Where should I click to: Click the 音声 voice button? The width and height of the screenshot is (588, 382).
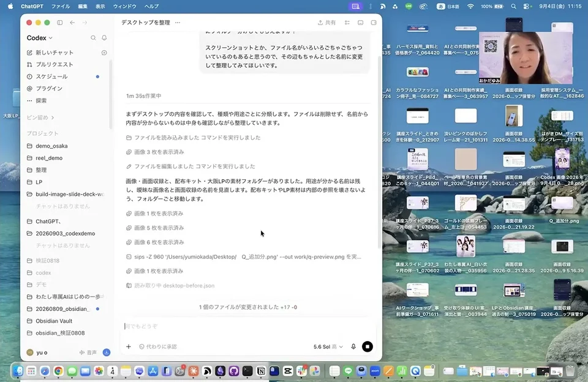pos(88,353)
